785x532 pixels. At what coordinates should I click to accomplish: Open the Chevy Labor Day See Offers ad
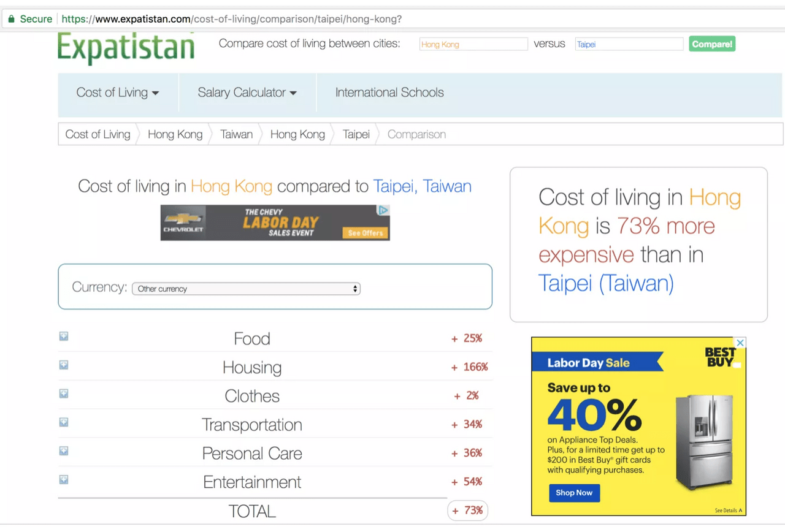[x=366, y=233]
